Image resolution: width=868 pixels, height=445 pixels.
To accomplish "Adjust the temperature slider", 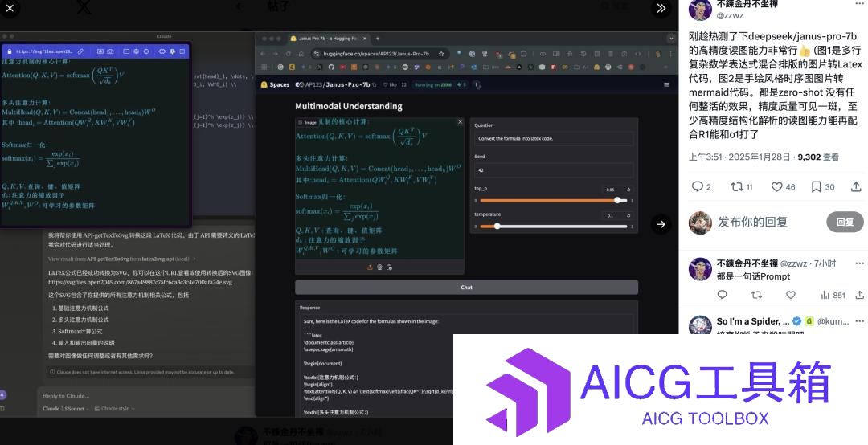I will pyautogui.click(x=554, y=226).
